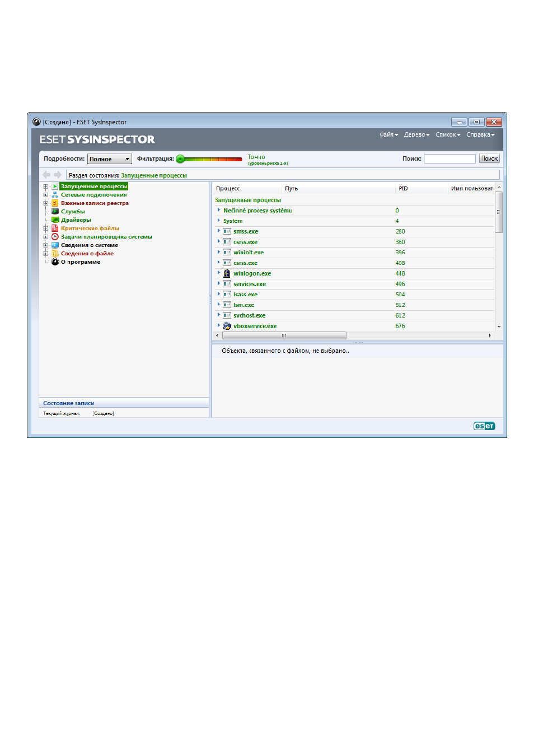The image size is (534, 756).
Task: Expand the Сетевые подключения tree node
Action: (x=46, y=195)
